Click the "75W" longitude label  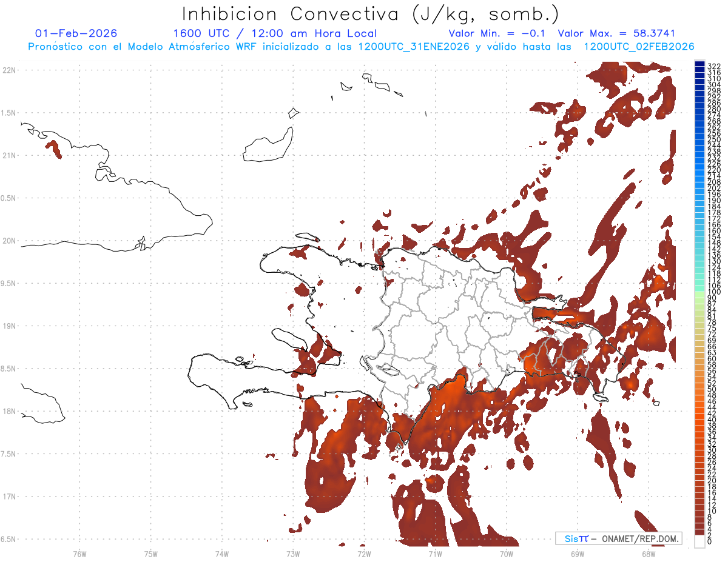point(151,554)
